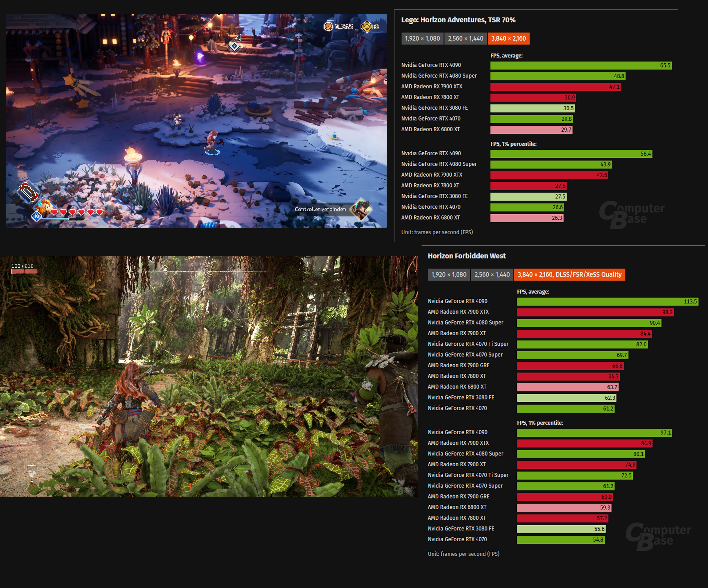
Task: Click the compass marker at top of Forbidden West
Action: coord(165,268)
